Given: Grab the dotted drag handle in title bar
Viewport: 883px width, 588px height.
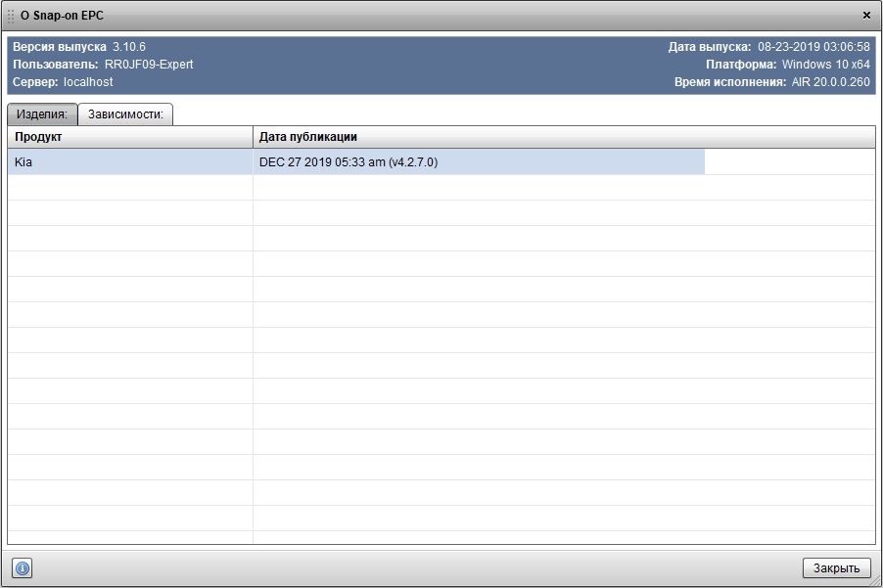Looking at the screenshot, I should pos(10,16).
